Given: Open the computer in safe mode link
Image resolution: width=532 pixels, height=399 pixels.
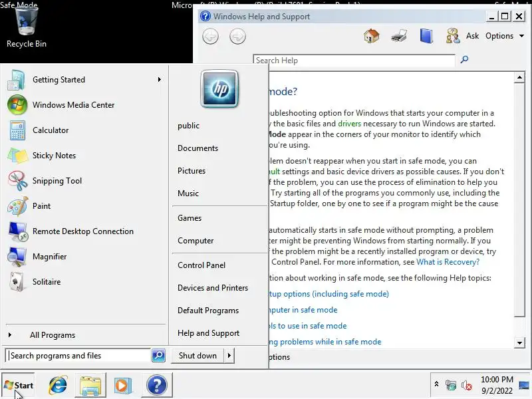Looking at the screenshot, I should coord(303,310).
